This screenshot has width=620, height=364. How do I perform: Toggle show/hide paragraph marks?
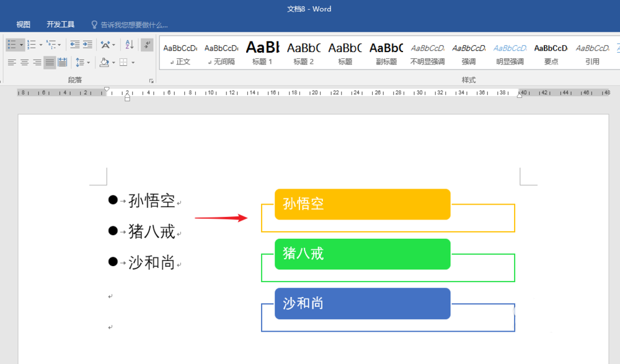(147, 44)
